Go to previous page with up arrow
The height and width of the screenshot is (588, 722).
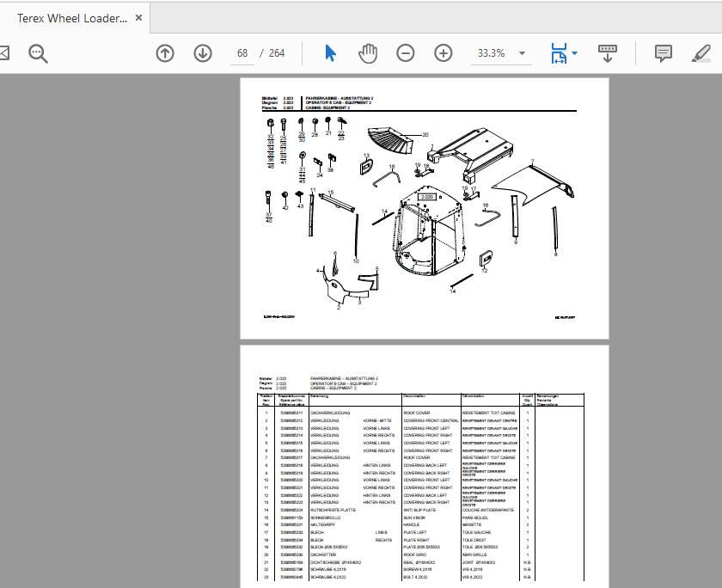point(165,52)
